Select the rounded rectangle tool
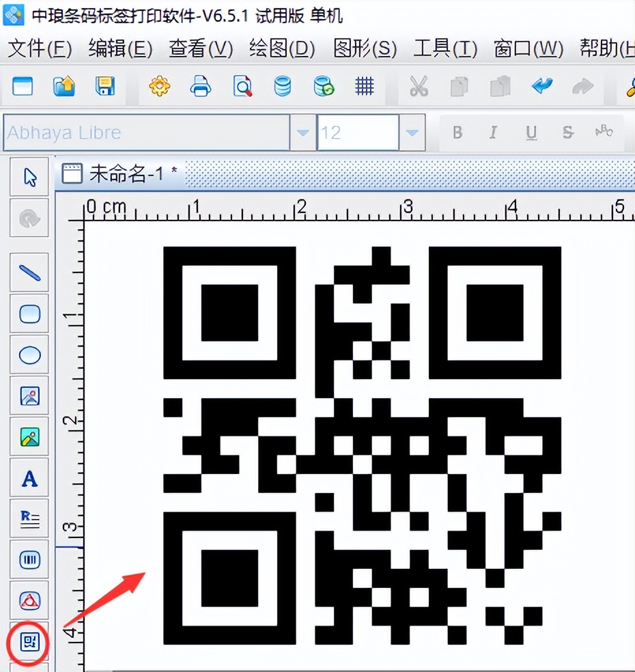This screenshot has height=672, width=635. (x=29, y=313)
